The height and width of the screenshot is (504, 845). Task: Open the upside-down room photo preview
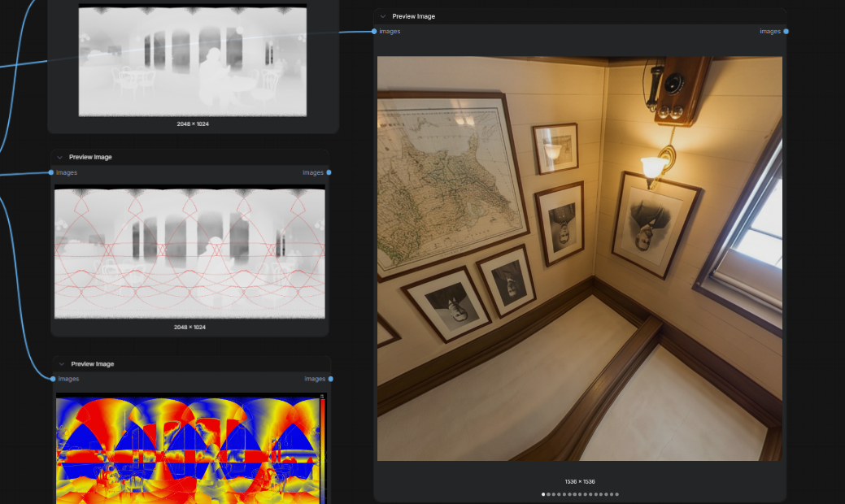click(580, 259)
